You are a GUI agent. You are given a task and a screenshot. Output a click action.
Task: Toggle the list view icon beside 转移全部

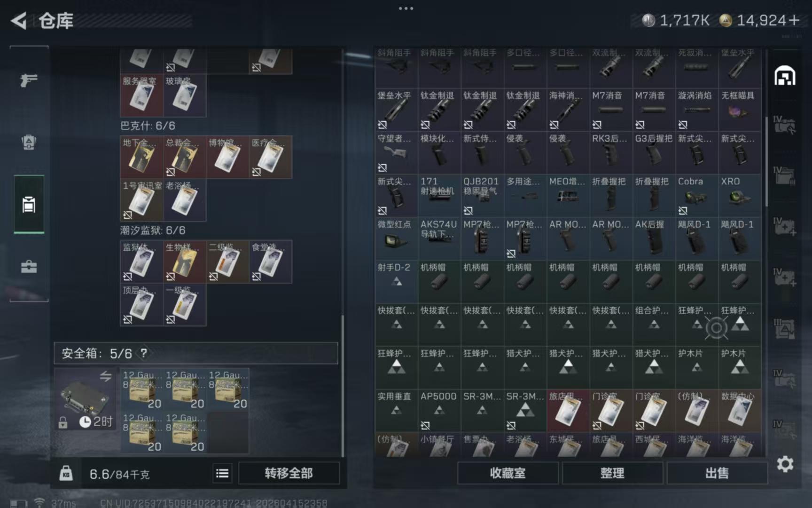[222, 473]
